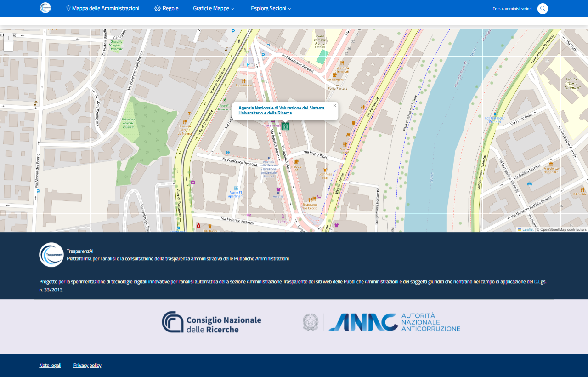
Task: Click the Belvedere Legione Polacca park label
Action: tap(128, 122)
